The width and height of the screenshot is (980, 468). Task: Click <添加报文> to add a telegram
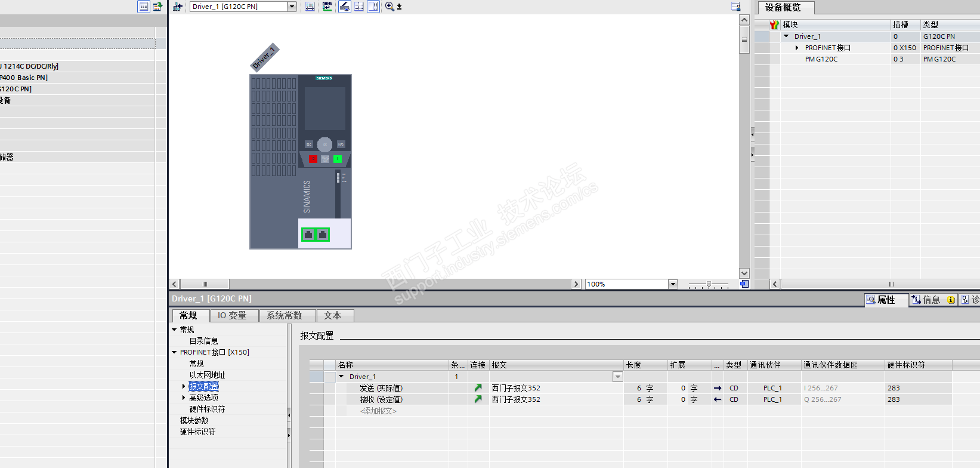[378, 411]
